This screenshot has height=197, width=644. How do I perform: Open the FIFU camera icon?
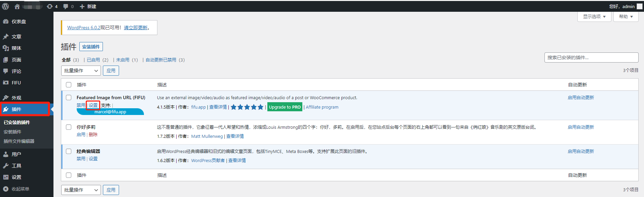6,83
